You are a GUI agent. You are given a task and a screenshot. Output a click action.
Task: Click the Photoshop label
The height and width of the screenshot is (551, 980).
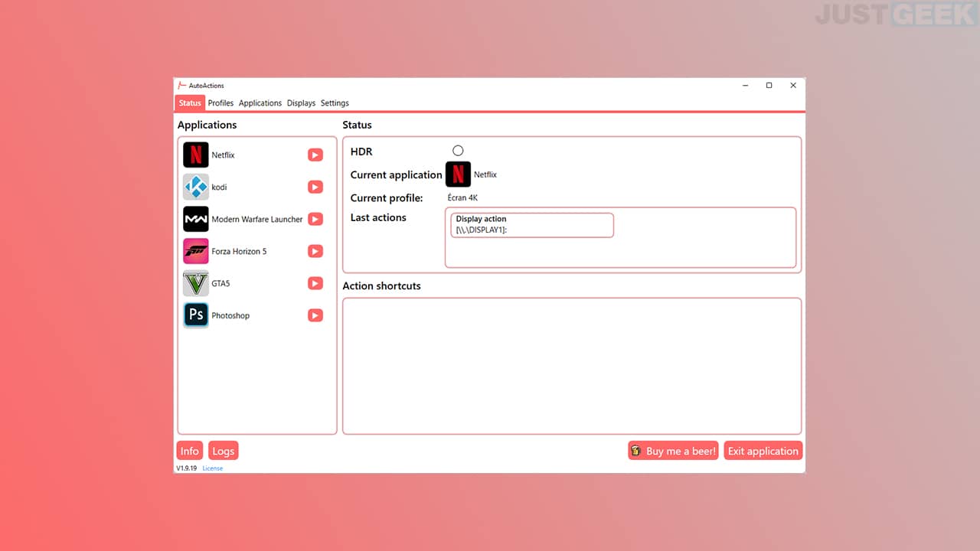230,316
